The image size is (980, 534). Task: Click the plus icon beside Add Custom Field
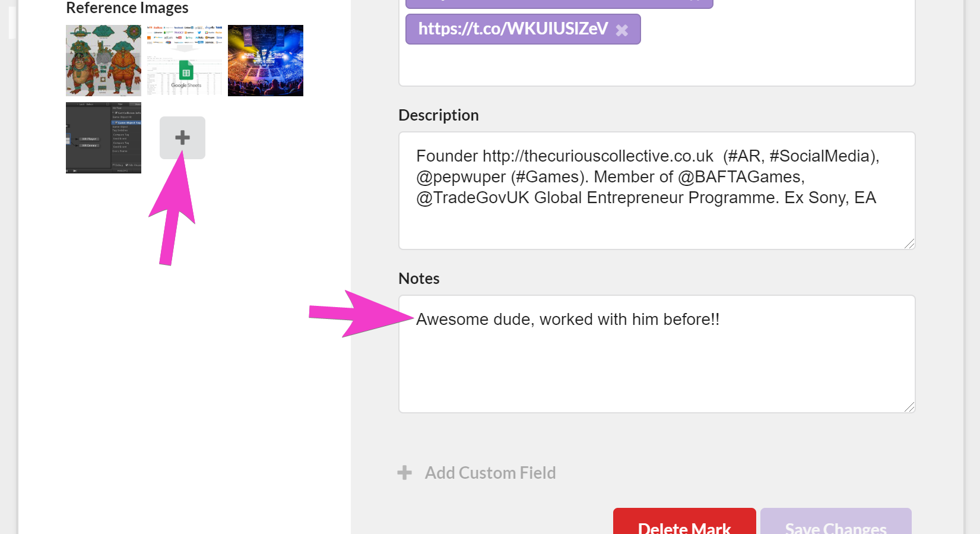(405, 473)
